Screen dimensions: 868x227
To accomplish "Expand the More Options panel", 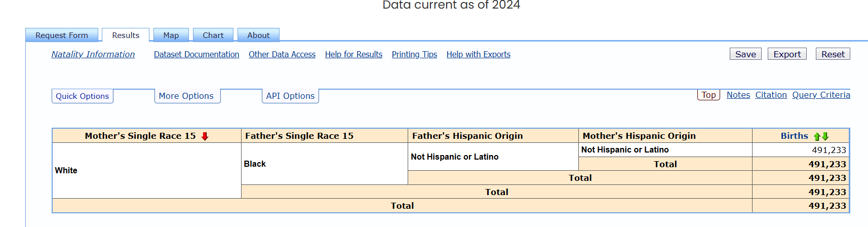I will coord(186,96).
